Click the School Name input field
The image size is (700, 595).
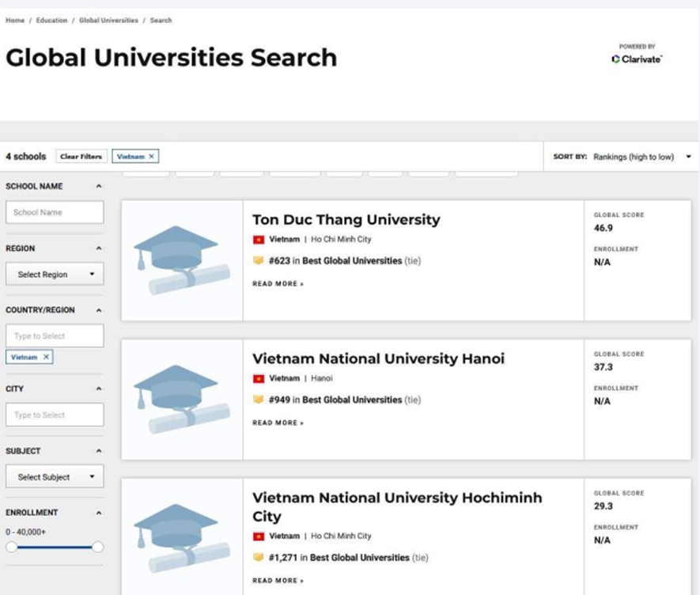click(55, 212)
